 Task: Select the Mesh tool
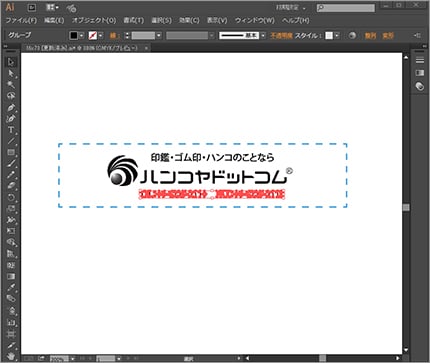pos(11,265)
